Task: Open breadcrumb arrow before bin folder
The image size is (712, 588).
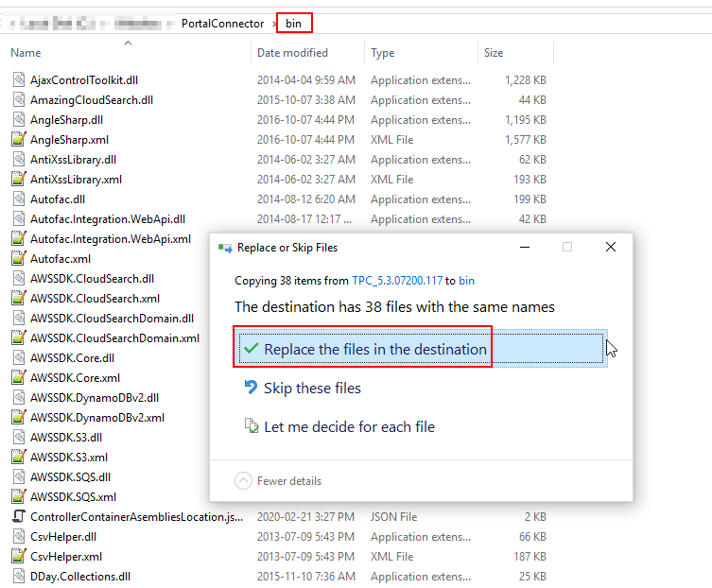Action: (275, 24)
